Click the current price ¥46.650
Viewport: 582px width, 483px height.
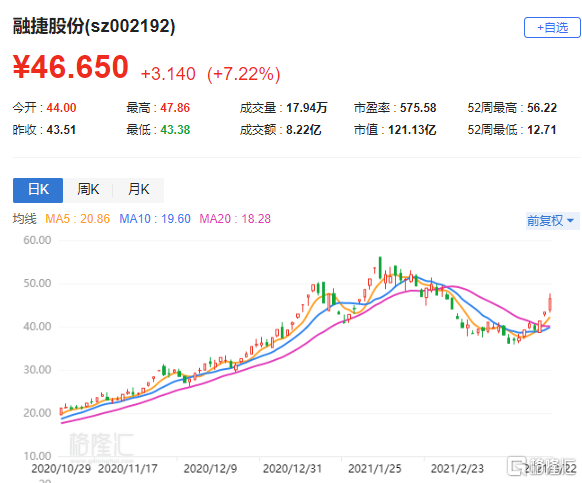[x=71, y=67]
